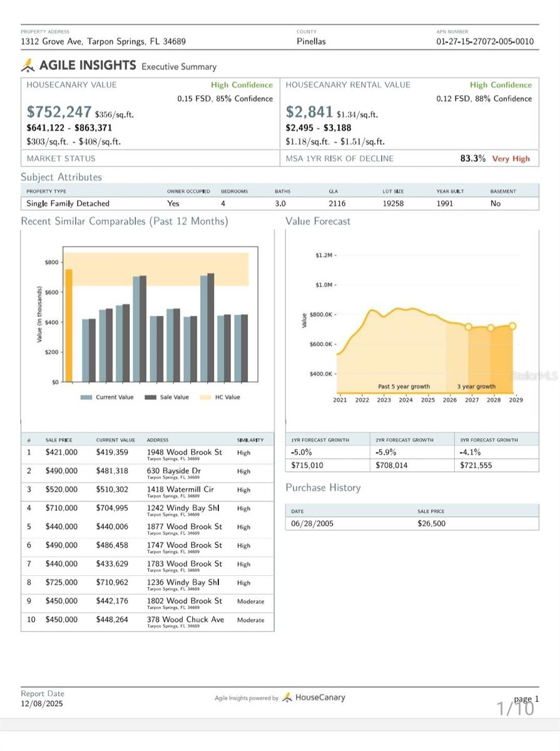Click the Agile Insights bird logo

click(x=28, y=65)
